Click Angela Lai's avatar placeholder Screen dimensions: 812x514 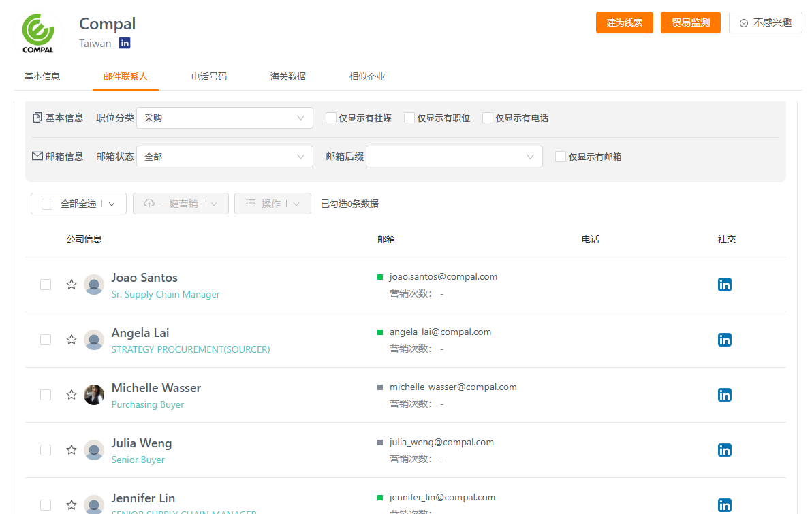[x=94, y=340]
